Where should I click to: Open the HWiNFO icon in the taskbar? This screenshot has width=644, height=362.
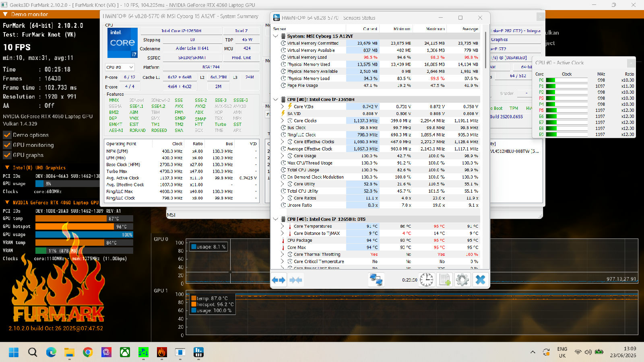[198, 352]
